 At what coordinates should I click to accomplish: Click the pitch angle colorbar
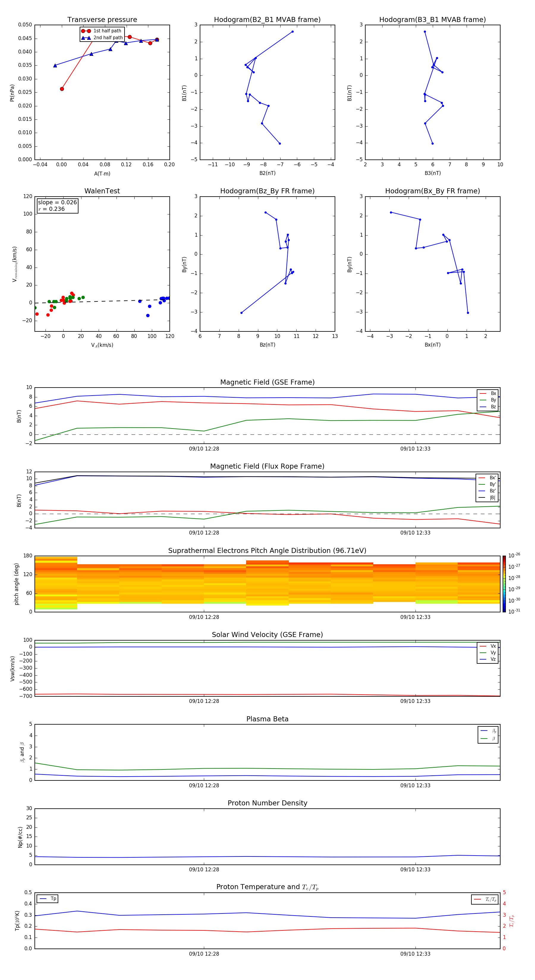pos(504,584)
